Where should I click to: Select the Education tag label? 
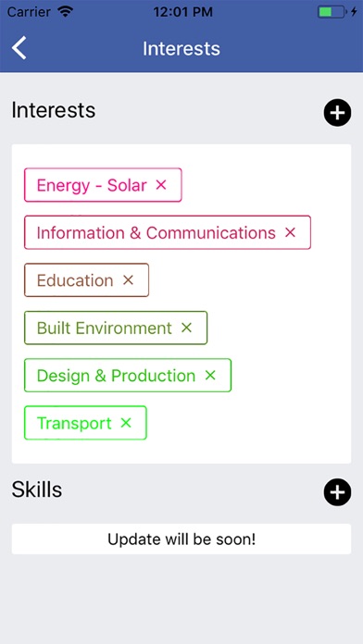point(75,280)
